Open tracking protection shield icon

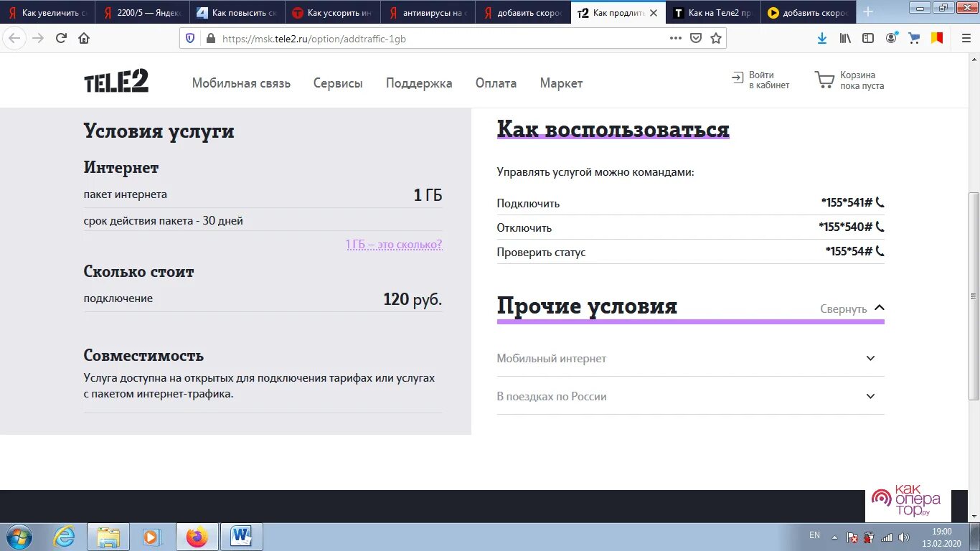pos(190,39)
